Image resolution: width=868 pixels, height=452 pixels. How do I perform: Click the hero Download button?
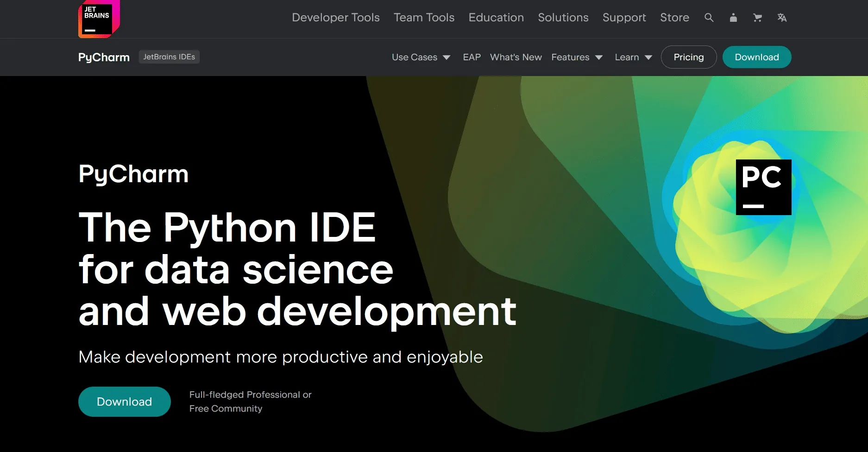point(124,401)
